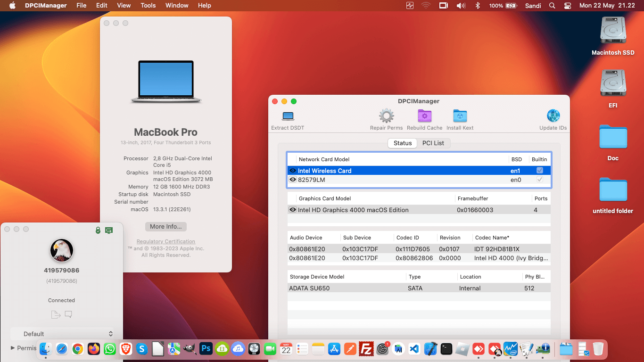Click the Extract DSDT toolbar icon
The height and width of the screenshot is (362, 644).
pos(288,116)
